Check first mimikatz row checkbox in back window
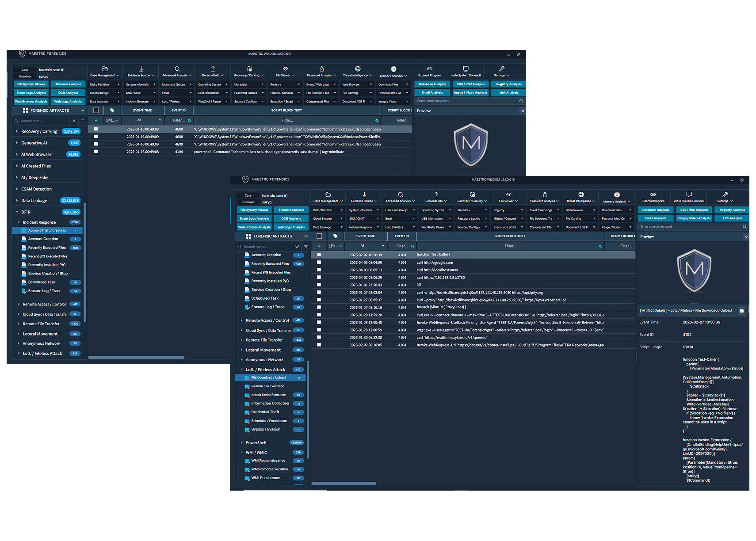The width and height of the screenshot is (756, 541). (x=95, y=129)
